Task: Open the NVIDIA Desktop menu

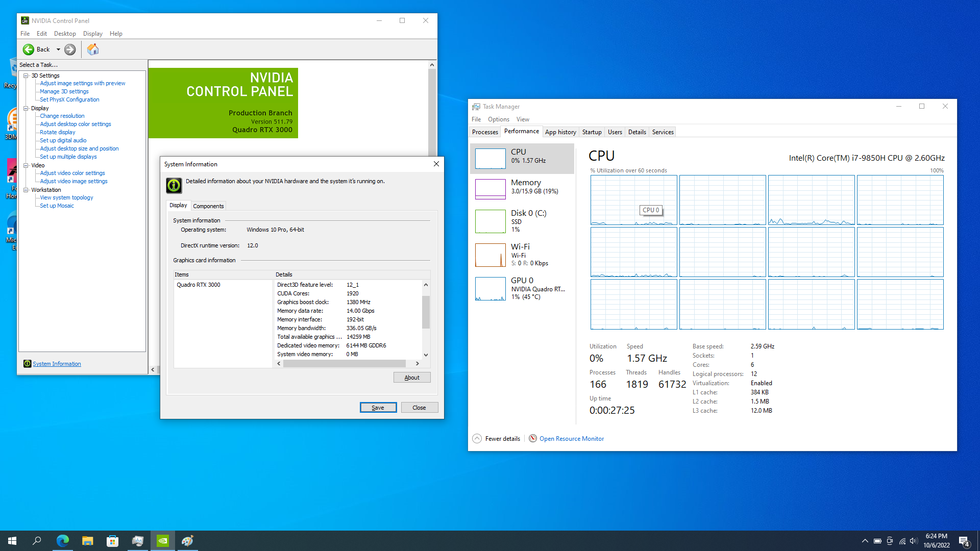Action: 65,34
